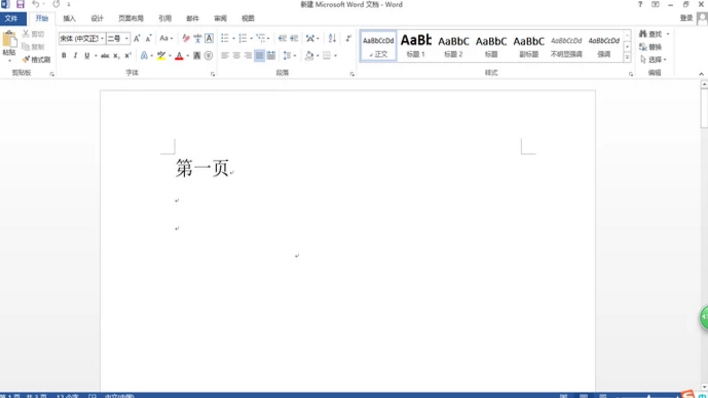The width and height of the screenshot is (708, 398).
Task: Switch to the References (引用) tab
Action: [165, 19]
